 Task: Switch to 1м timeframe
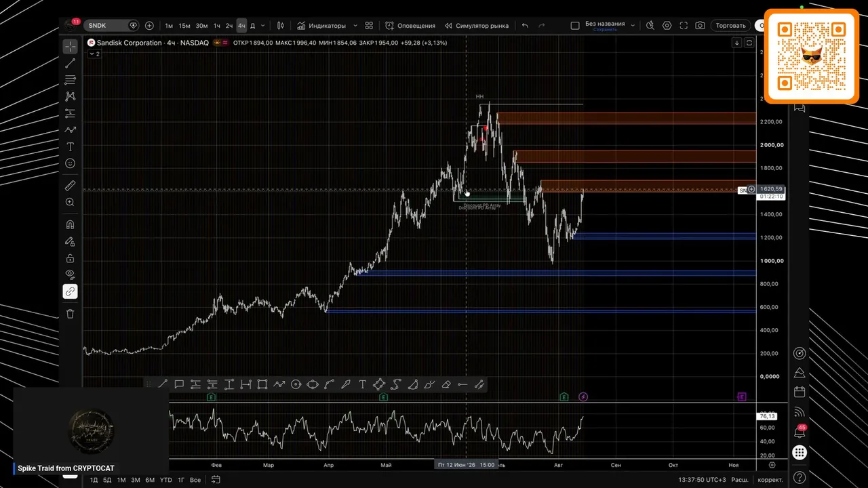coord(169,26)
